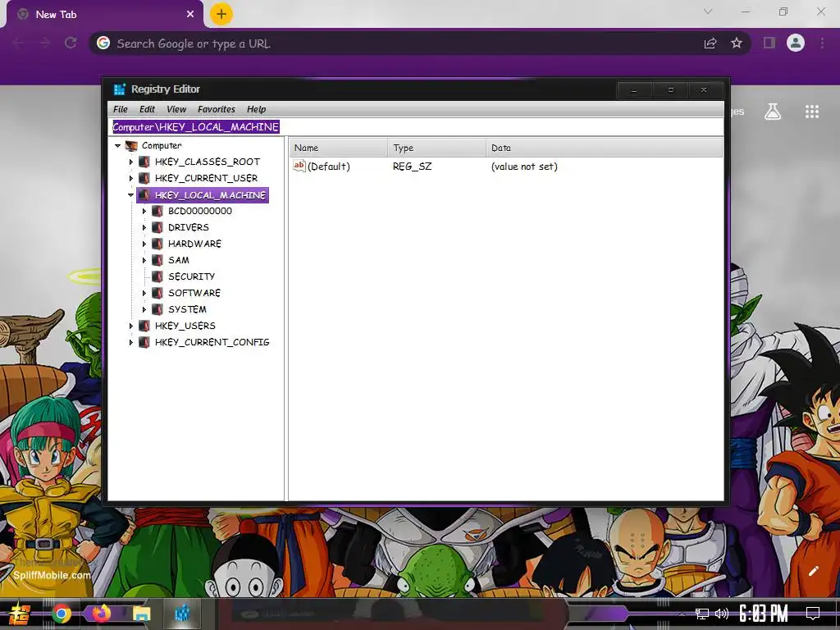Expand the DRIVERS subkey
Image resolution: width=840 pixels, height=630 pixels.
coord(144,228)
